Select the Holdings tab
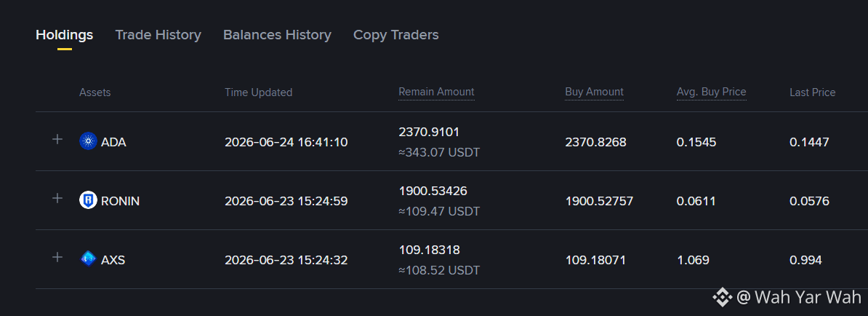The height and width of the screenshot is (316, 868). coord(64,35)
